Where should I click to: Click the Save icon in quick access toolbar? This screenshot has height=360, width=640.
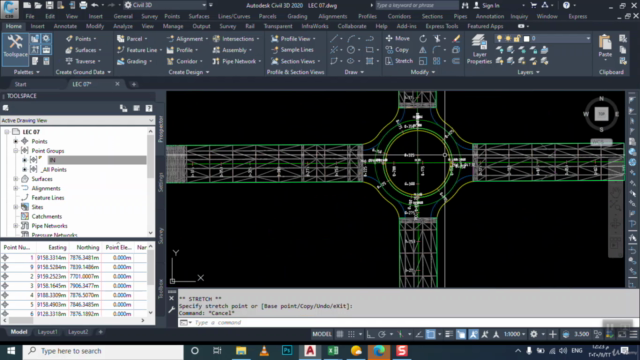(x=49, y=5)
